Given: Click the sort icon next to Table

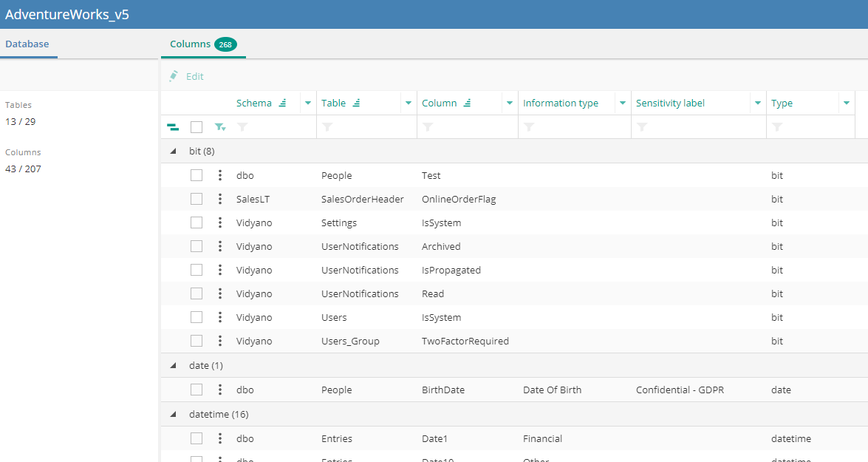Looking at the screenshot, I should pyautogui.click(x=357, y=103).
